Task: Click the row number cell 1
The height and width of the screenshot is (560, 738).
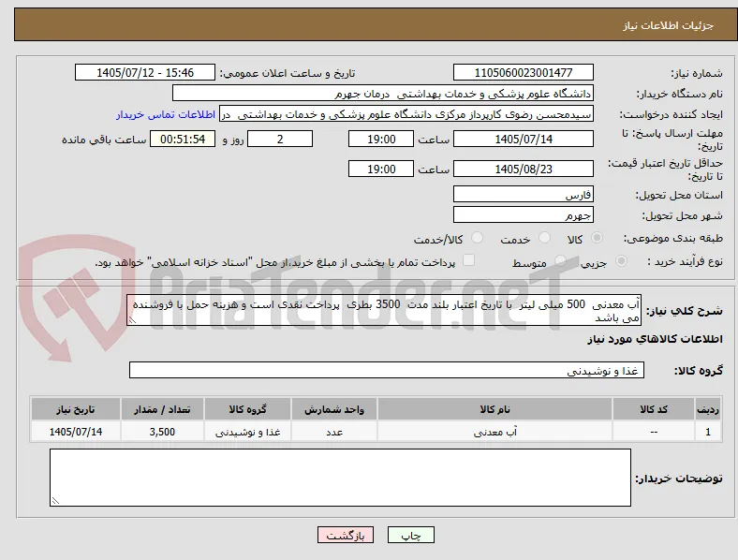Action: [708, 432]
